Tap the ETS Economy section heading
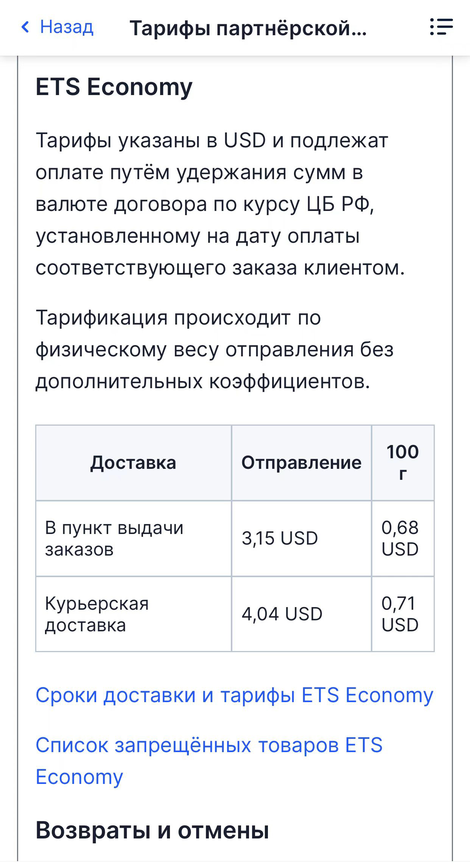Screen dimensions: 470x868 pyautogui.click(x=114, y=87)
